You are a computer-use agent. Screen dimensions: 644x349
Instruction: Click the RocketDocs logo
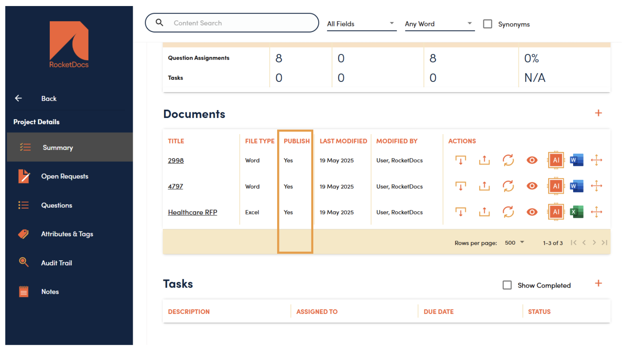(x=69, y=44)
